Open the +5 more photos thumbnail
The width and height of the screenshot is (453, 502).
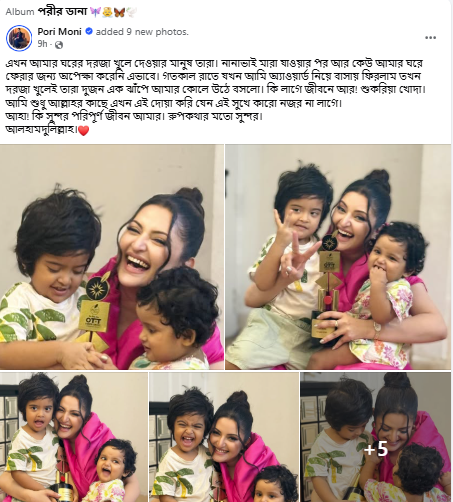pyautogui.click(x=375, y=437)
